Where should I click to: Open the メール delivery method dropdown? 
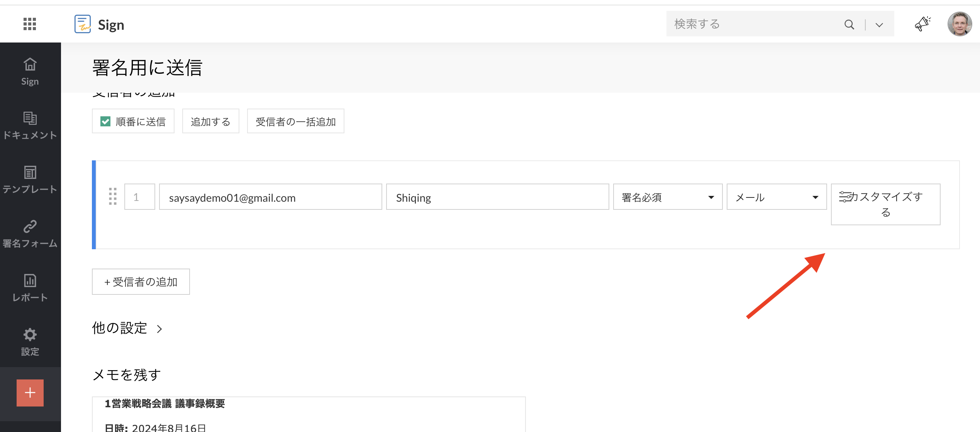tap(777, 197)
